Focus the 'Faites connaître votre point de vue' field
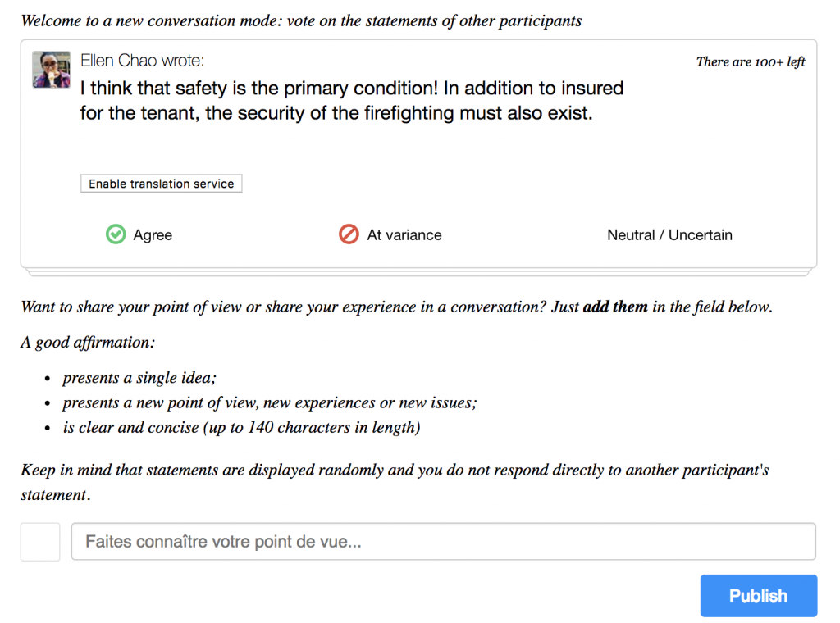 pyautogui.click(x=443, y=542)
